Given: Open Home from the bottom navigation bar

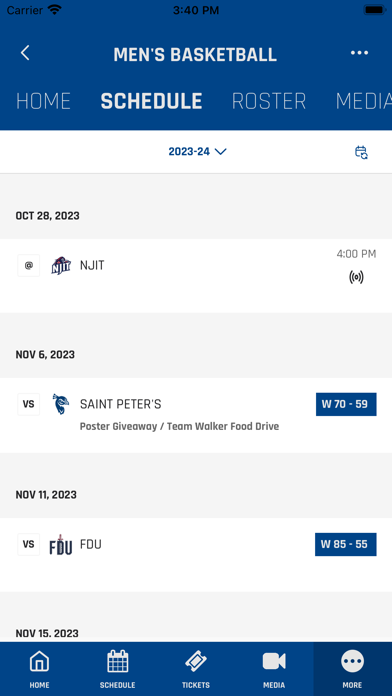Looking at the screenshot, I should (x=40, y=668).
